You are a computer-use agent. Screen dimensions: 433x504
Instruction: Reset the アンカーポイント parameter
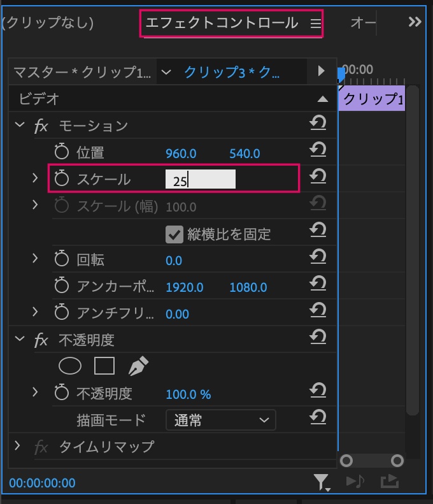[x=318, y=283]
